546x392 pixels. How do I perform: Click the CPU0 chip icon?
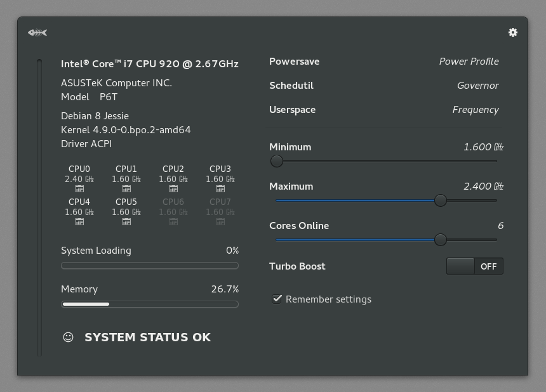79,189
